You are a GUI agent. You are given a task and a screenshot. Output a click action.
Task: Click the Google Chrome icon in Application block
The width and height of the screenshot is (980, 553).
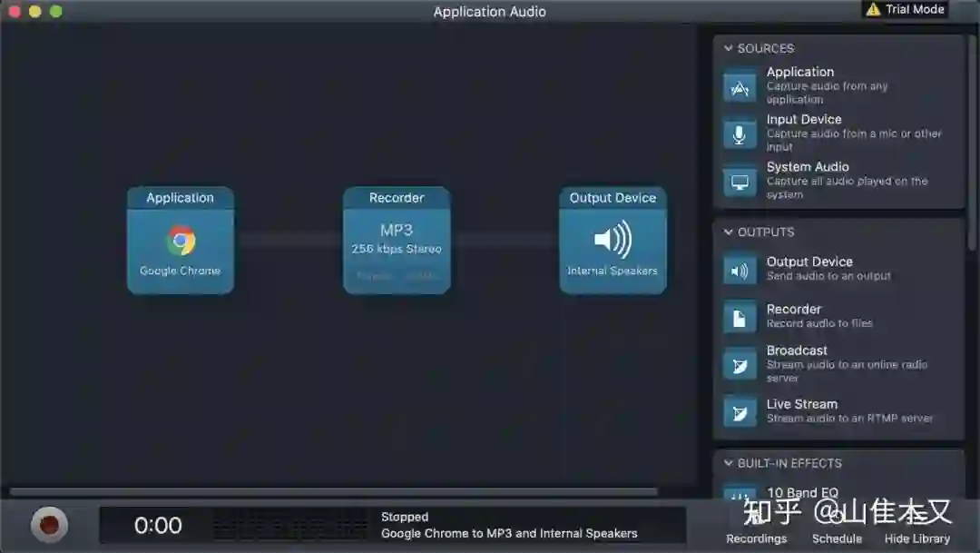181,241
